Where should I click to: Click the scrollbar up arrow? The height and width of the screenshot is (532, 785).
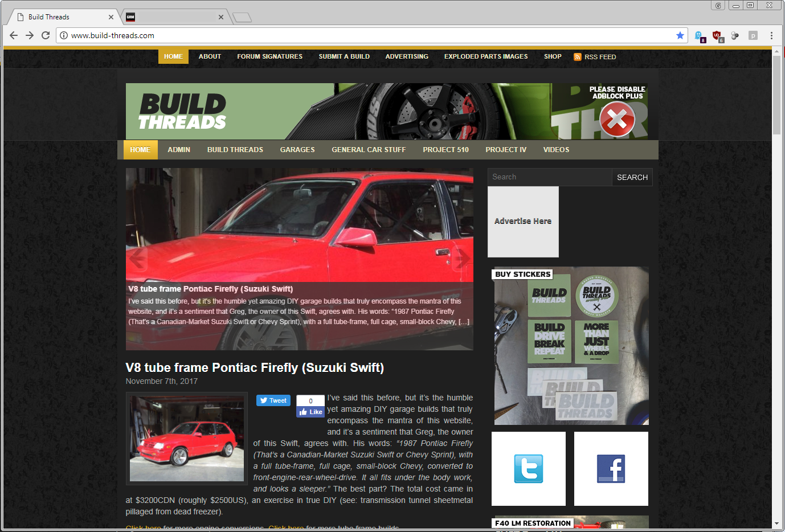[x=776, y=51]
